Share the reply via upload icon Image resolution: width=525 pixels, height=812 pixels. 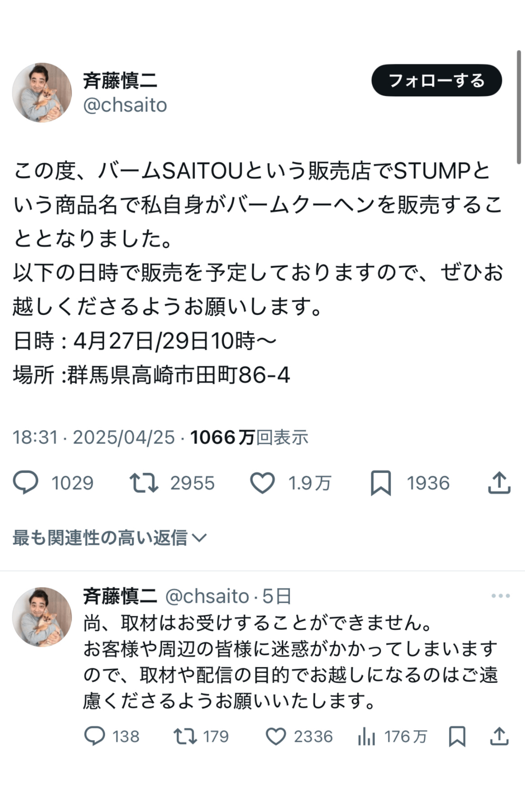[x=499, y=736]
